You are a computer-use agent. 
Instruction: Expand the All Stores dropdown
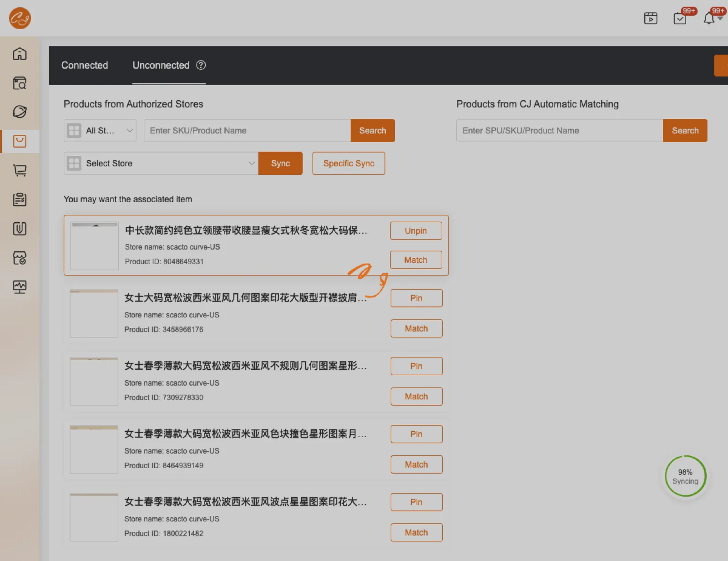(100, 131)
